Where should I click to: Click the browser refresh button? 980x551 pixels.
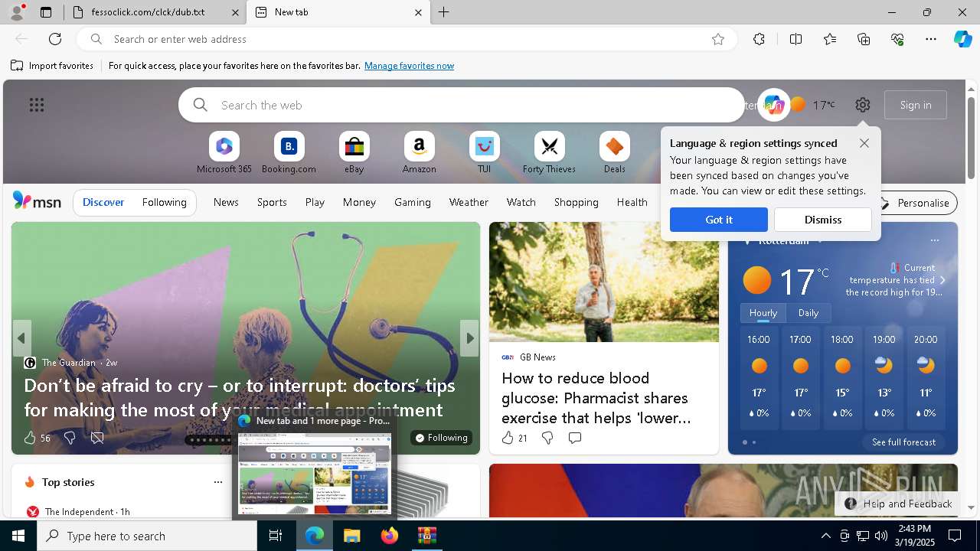[55, 39]
